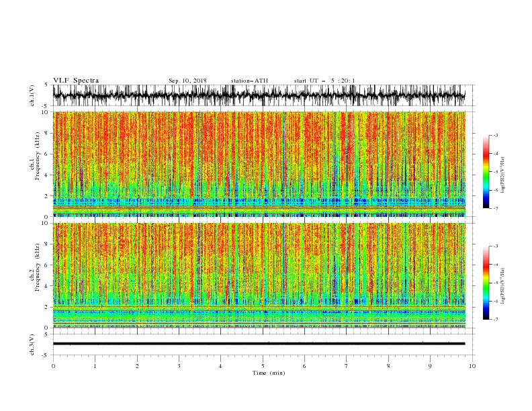Click the ch.2 spectrogram panel

coord(259,275)
